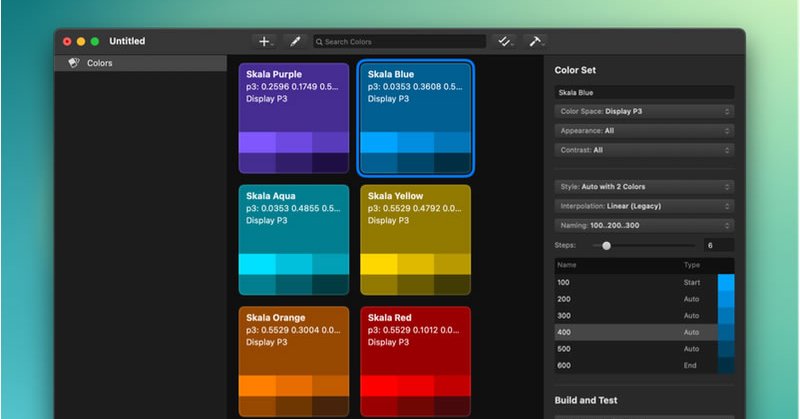Select the eyedropper tool

pyautogui.click(x=295, y=42)
